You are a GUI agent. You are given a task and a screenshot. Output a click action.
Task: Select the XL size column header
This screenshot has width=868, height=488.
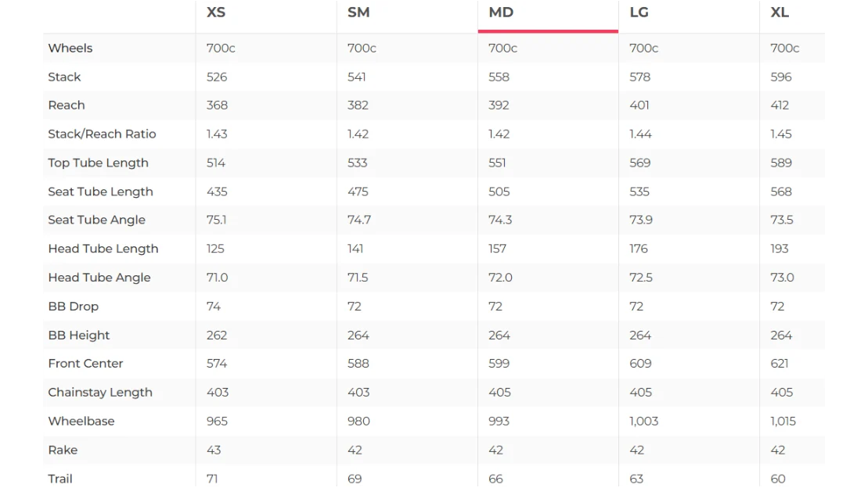[780, 13]
